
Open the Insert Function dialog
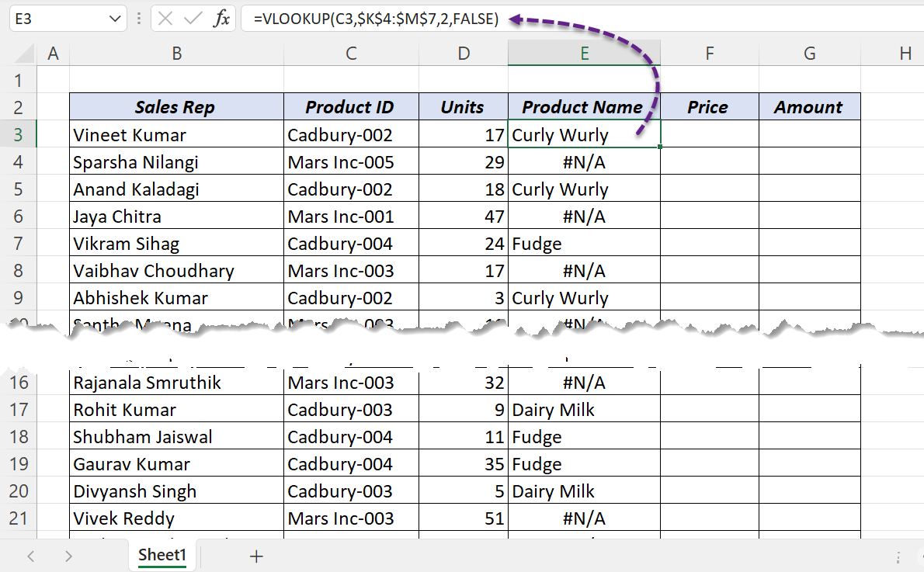(224, 19)
